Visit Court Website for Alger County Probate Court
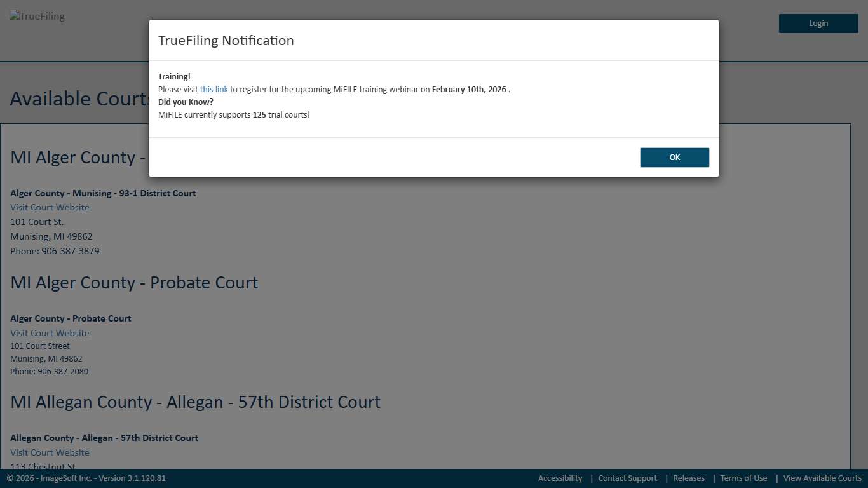This screenshot has height=488, width=868. [50, 333]
